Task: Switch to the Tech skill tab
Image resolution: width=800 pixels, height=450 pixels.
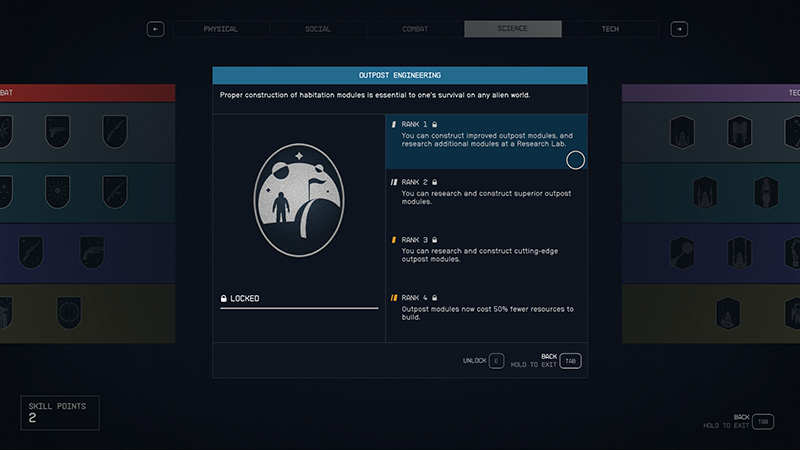Action: coord(610,29)
